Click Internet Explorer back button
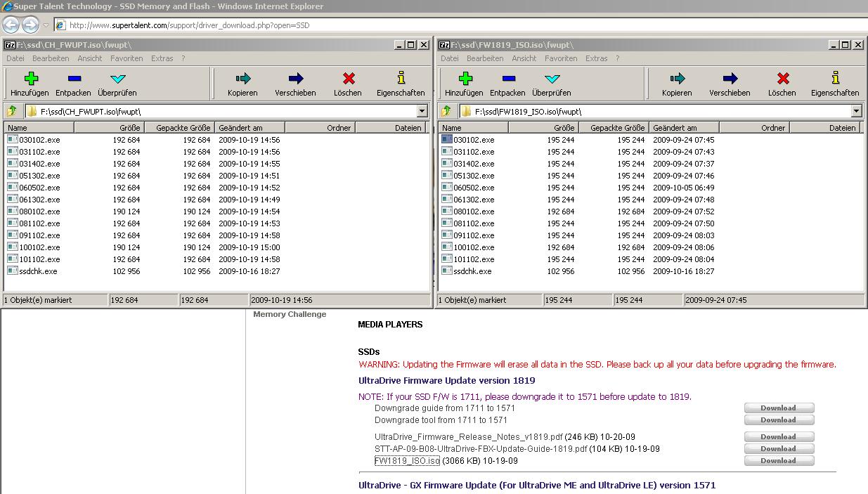This screenshot has height=494, width=868. (11, 25)
